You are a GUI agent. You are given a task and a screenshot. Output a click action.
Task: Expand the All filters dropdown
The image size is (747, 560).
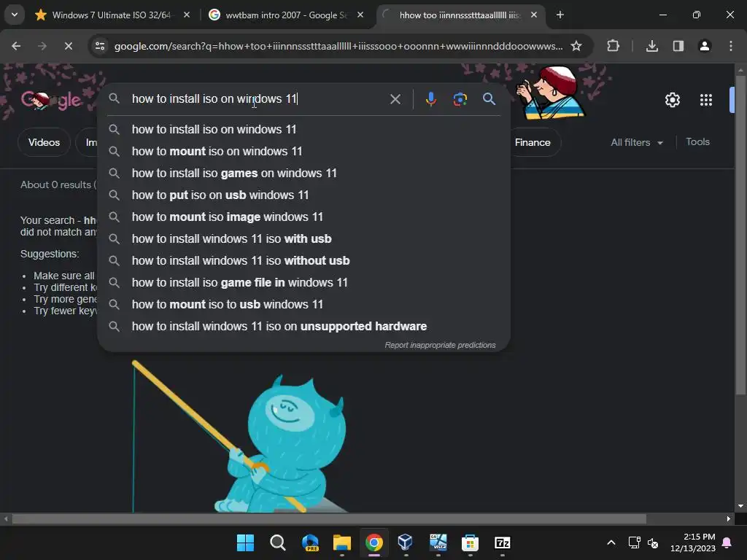click(x=637, y=142)
